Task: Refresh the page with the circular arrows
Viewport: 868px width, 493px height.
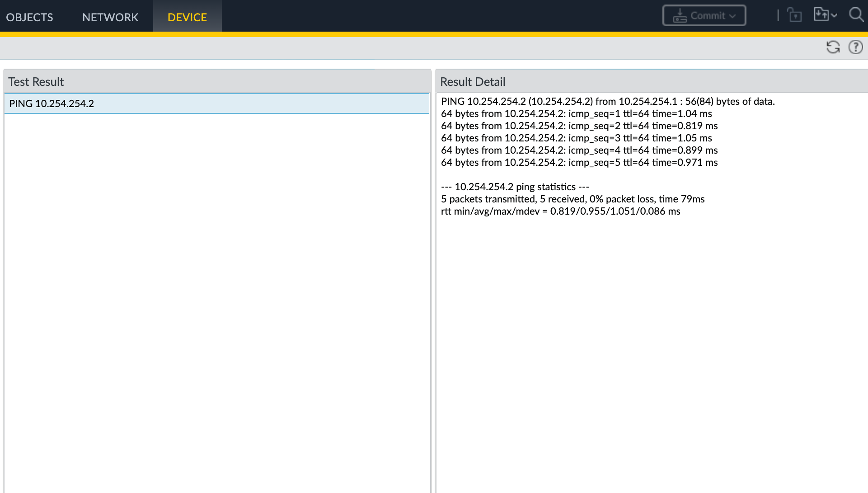Action: 833,47
